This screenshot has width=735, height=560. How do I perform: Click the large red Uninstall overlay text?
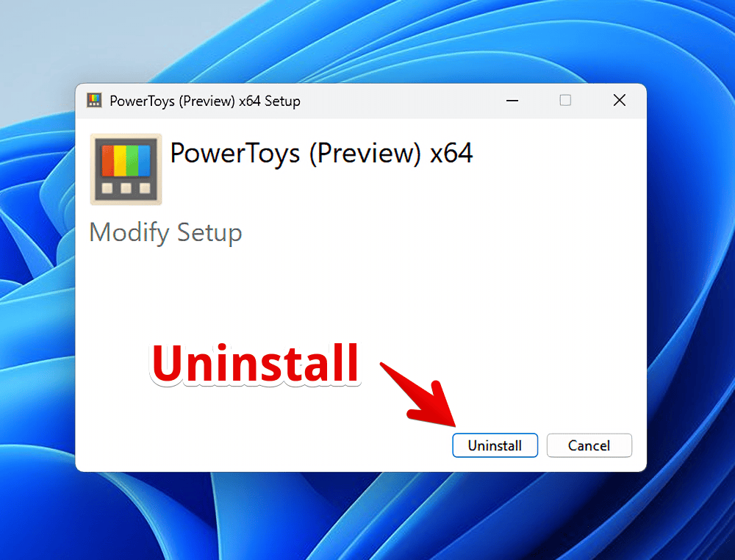point(256,364)
